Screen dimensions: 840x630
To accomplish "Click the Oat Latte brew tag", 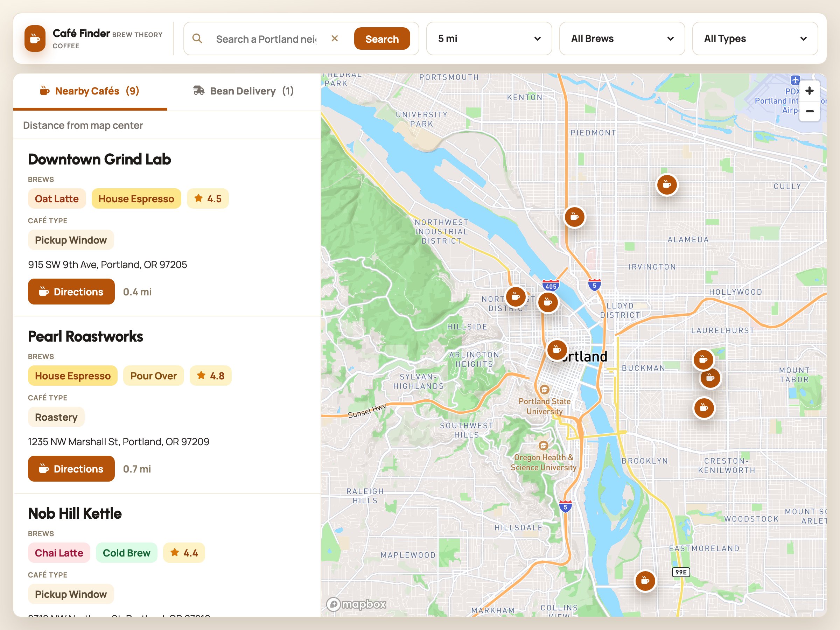I will coord(57,198).
